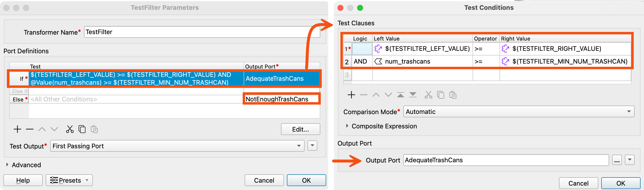Open the Presets menu button
Viewport: 644px width, 190px height.
pos(69,180)
